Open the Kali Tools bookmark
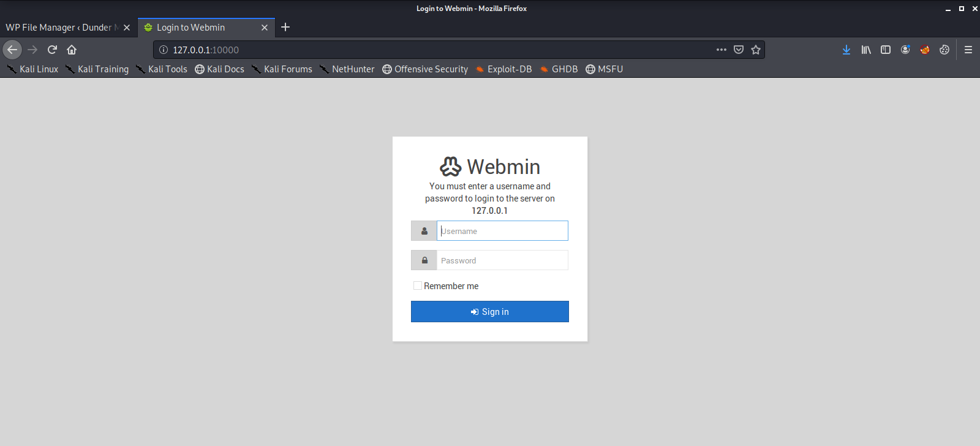This screenshot has width=980, height=446. (x=161, y=69)
